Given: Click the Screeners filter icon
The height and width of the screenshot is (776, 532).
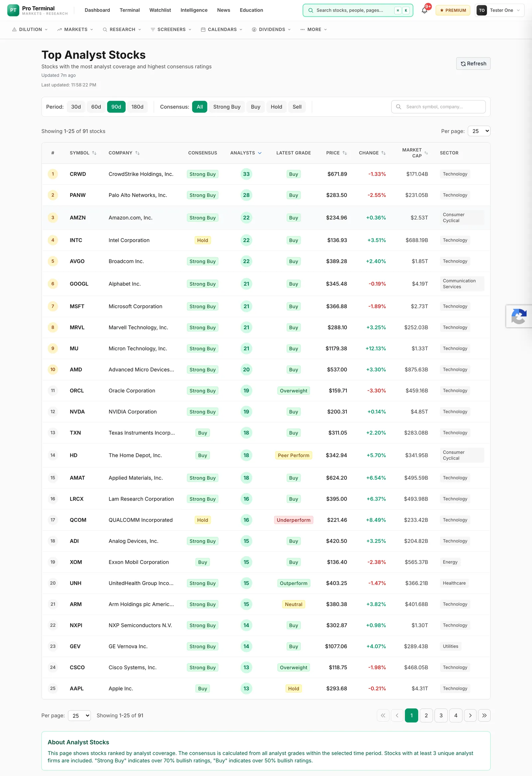Looking at the screenshot, I should [x=153, y=29].
